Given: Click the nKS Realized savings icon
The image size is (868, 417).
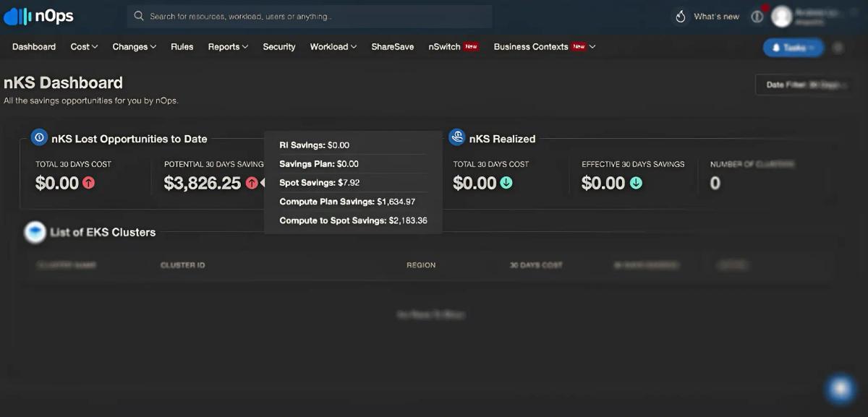Looking at the screenshot, I should [456, 137].
